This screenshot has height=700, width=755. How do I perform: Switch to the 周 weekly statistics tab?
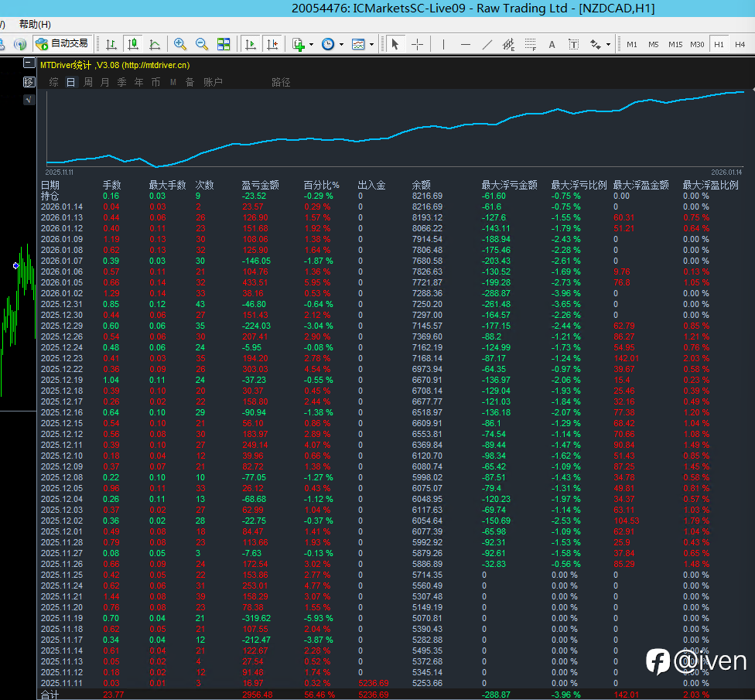click(x=87, y=82)
